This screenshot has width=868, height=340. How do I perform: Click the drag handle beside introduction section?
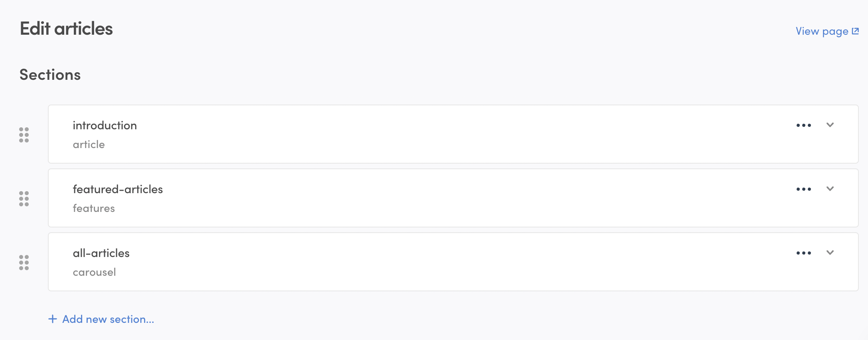click(x=24, y=135)
